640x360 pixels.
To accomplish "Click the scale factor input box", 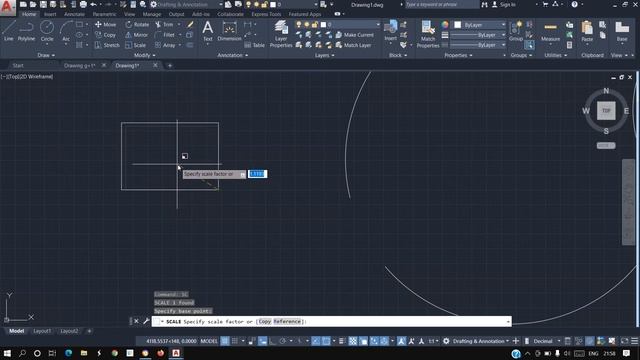I will point(257,174).
